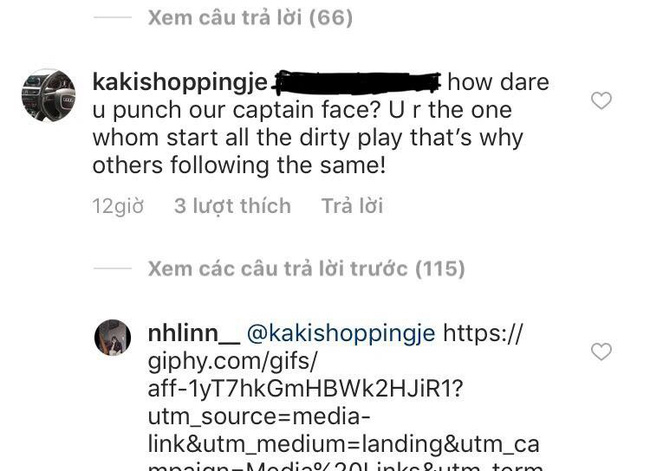650x471 pixels.
Task: Expand 'Xem các câu trả lời trước (115)'
Action: click(306, 269)
